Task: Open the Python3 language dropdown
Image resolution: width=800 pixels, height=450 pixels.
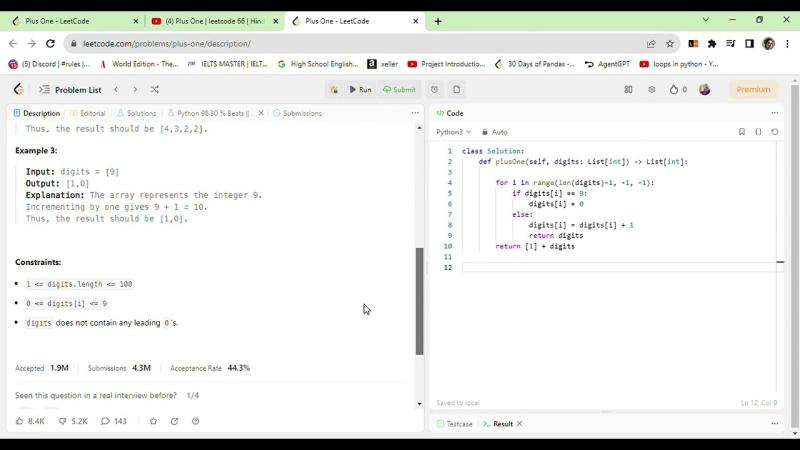Action: [453, 132]
